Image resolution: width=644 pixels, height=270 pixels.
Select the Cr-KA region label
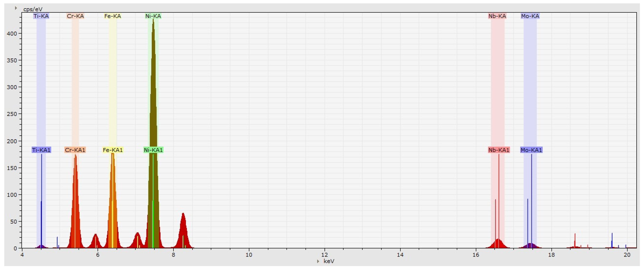[x=75, y=16]
